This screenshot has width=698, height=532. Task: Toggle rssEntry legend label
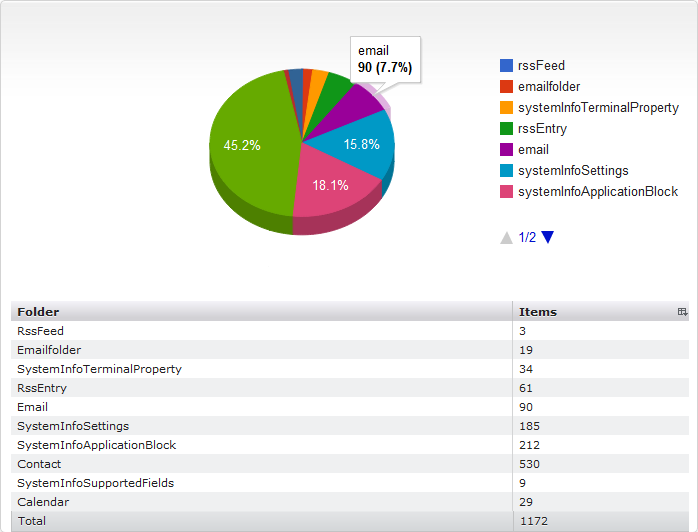pos(542,129)
